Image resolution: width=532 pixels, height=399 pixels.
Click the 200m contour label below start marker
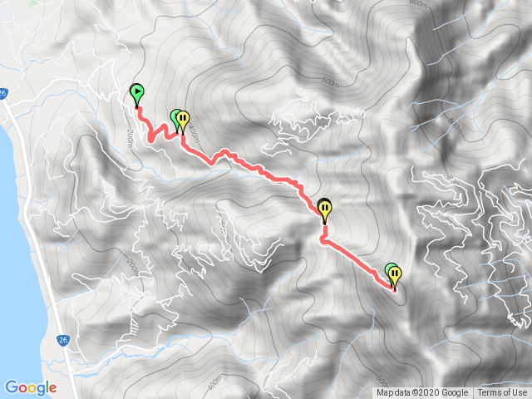(131, 139)
